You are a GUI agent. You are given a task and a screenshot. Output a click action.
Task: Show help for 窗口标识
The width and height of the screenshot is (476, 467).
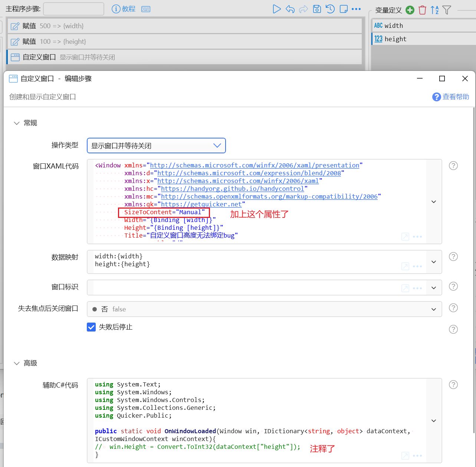[453, 286]
